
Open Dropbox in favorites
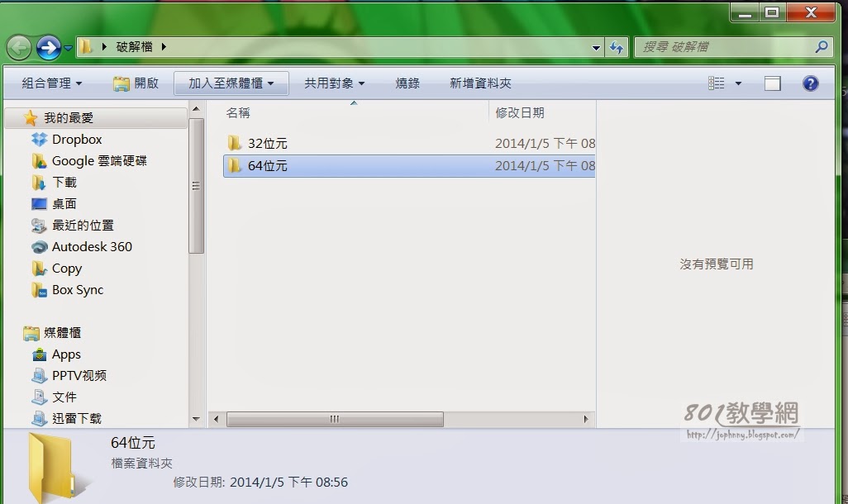(x=77, y=140)
